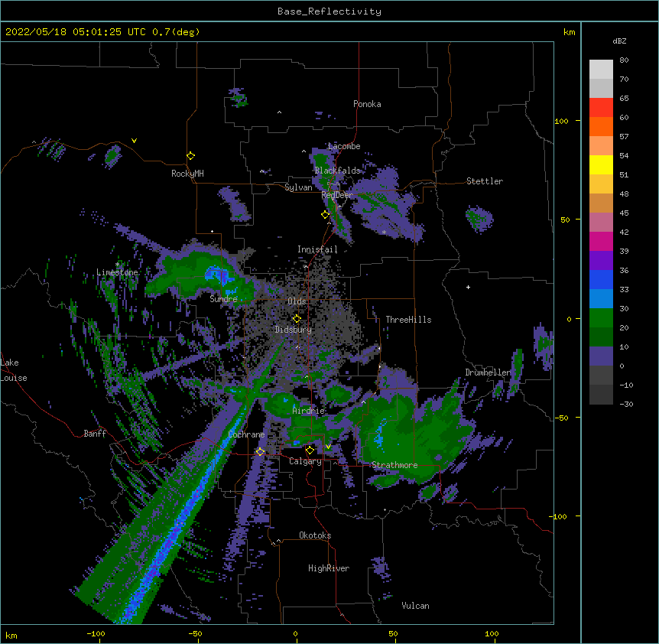Select the Drumheller label
The width and height of the screenshot is (659, 644).
[x=488, y=372]
